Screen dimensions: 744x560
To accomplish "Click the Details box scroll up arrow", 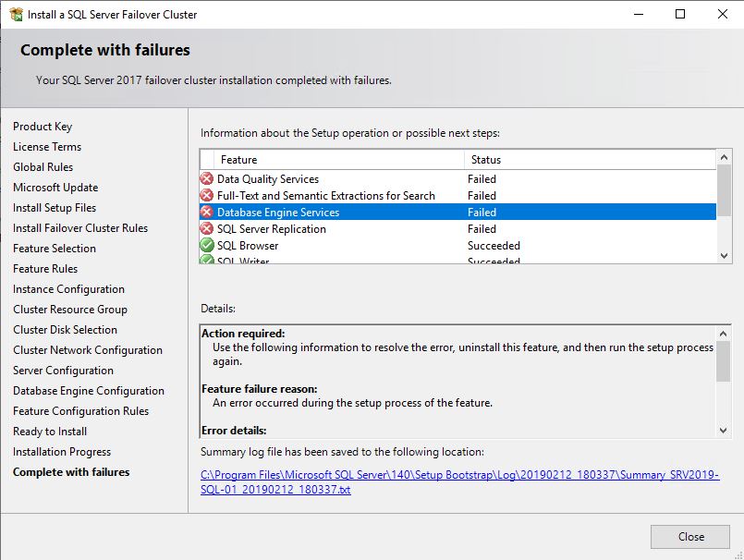I will (723, 334).
